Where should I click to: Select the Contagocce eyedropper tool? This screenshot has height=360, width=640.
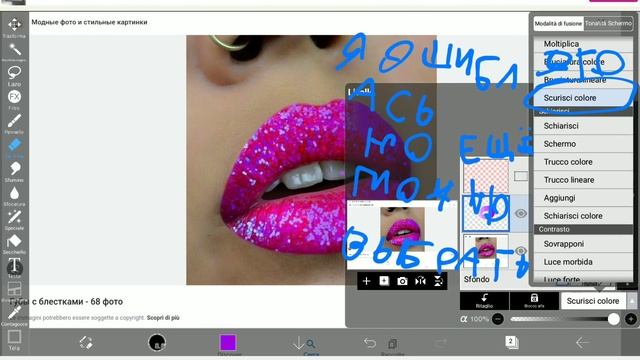click(15, 316)
